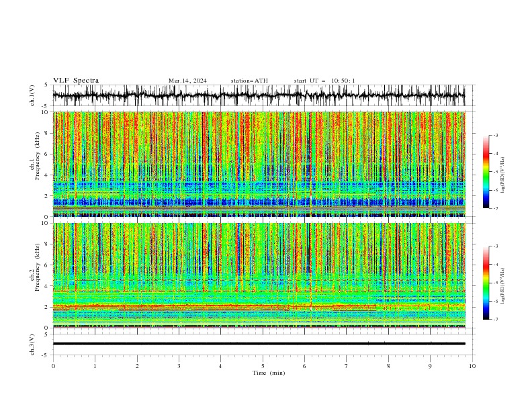
Task: Click time axis tick label 0
Action: pyautogui.click(x=53, y=366)
